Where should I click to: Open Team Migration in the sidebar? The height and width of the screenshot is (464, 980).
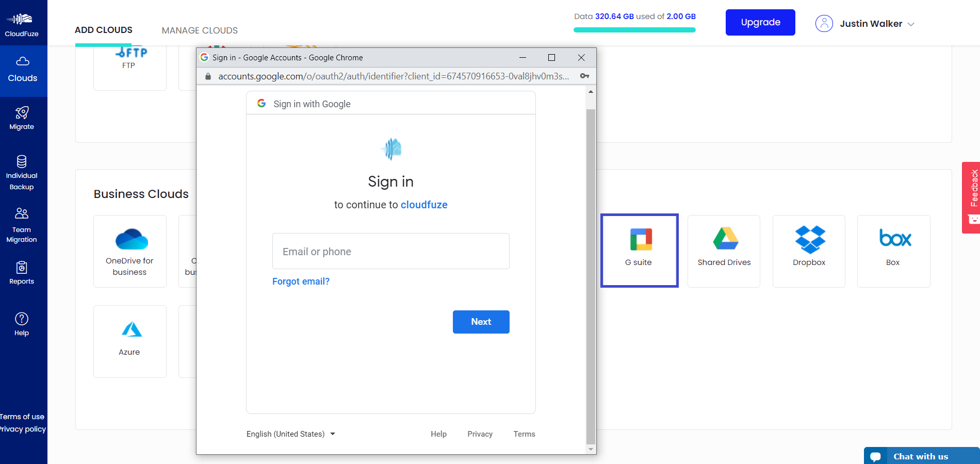tap(22, 225)
